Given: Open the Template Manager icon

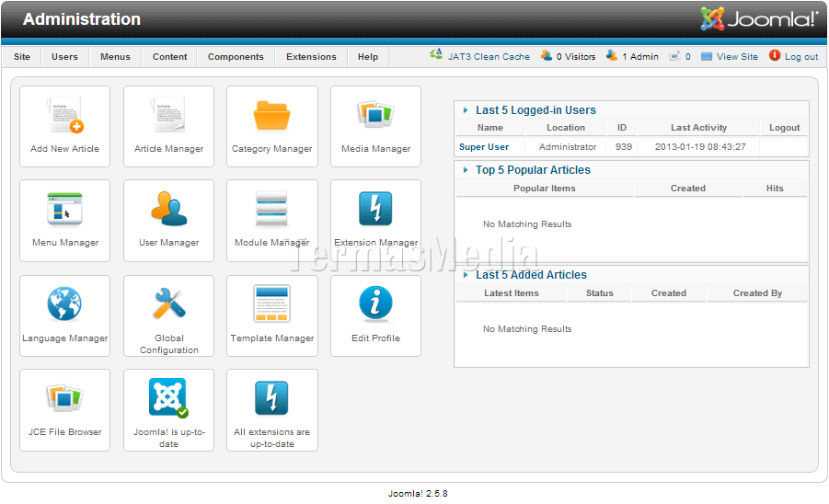Looking at the screenshot, I should pos(271,304).
